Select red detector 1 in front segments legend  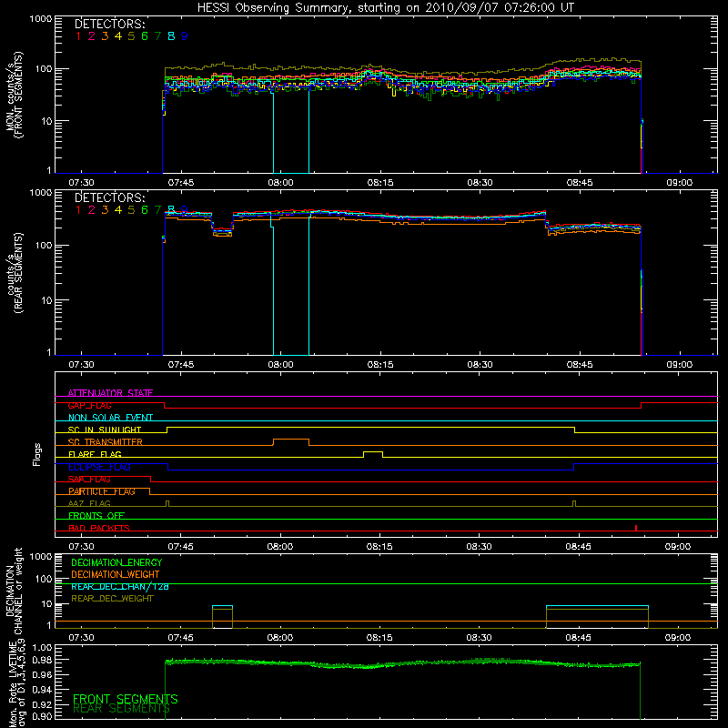coord(78,36)
